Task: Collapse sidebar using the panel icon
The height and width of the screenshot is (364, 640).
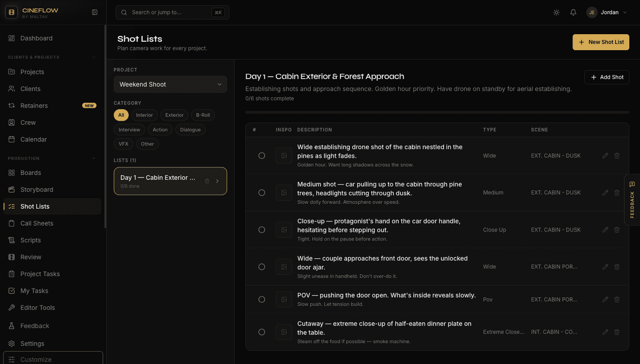Action: coord(95,12)
